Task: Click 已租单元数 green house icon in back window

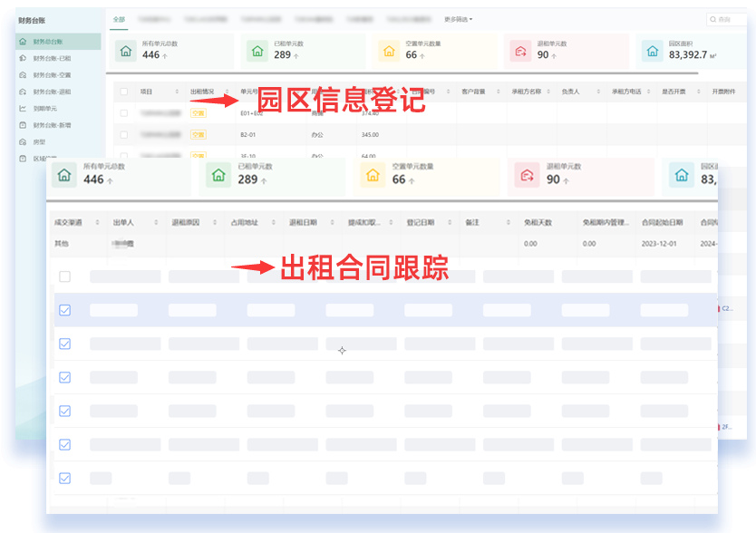Action: coord(257,51)
